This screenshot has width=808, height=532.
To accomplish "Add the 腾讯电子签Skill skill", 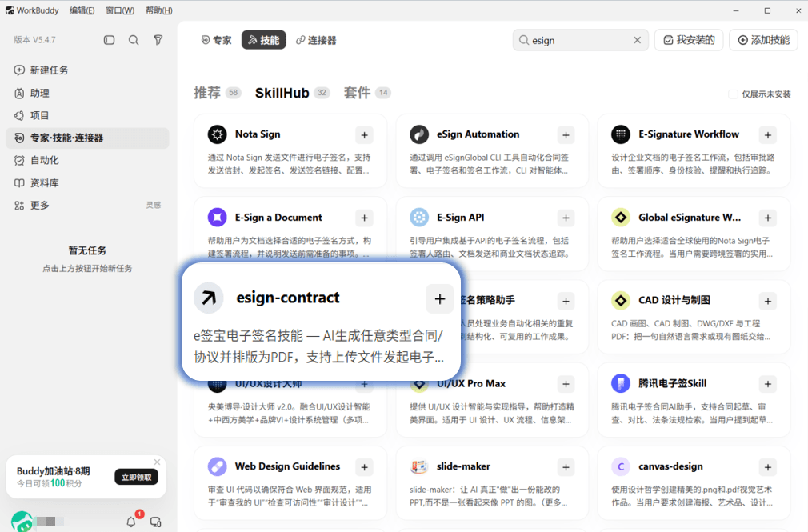I will point(768,384).
